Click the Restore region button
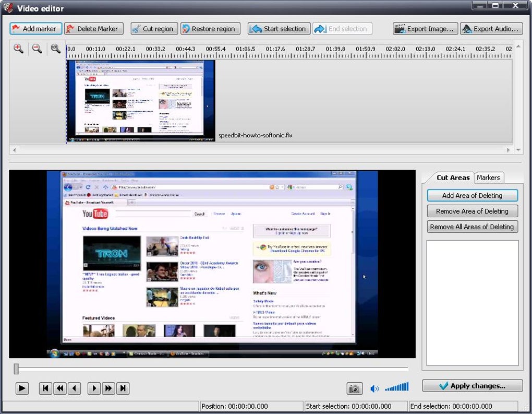The height and width of the screenshot is (414, 532). click(210, 29)
